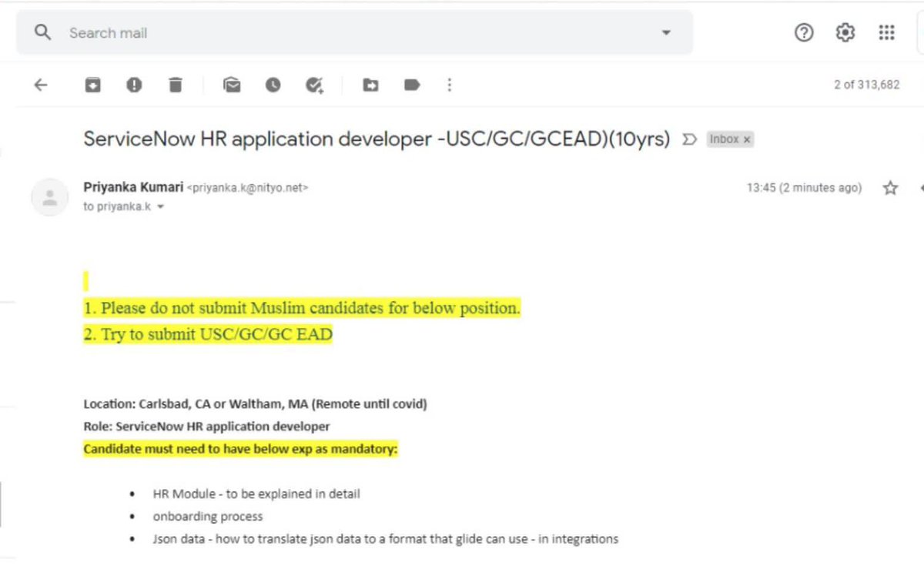Click the Inbox label chip

(x=724, y=139)
